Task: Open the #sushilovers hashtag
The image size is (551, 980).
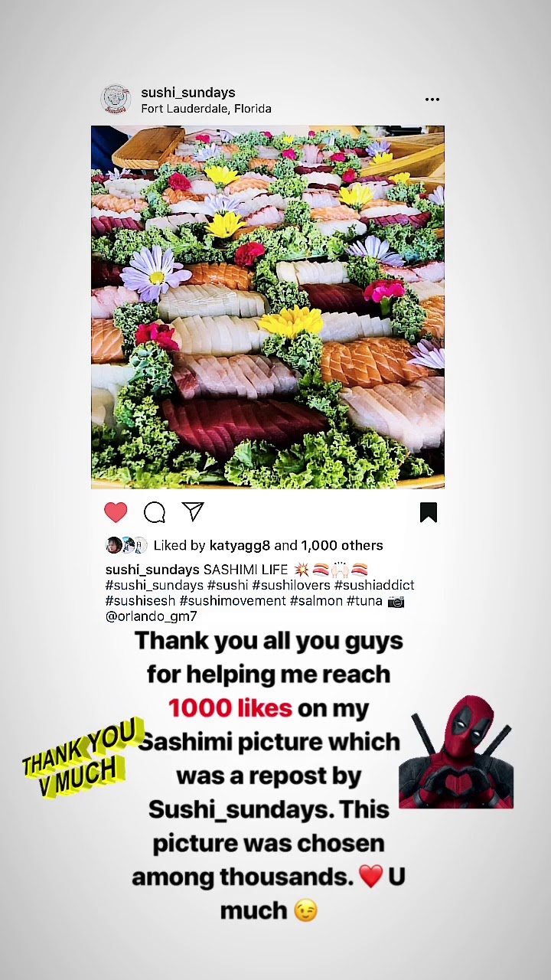Action: click(292, 585)
